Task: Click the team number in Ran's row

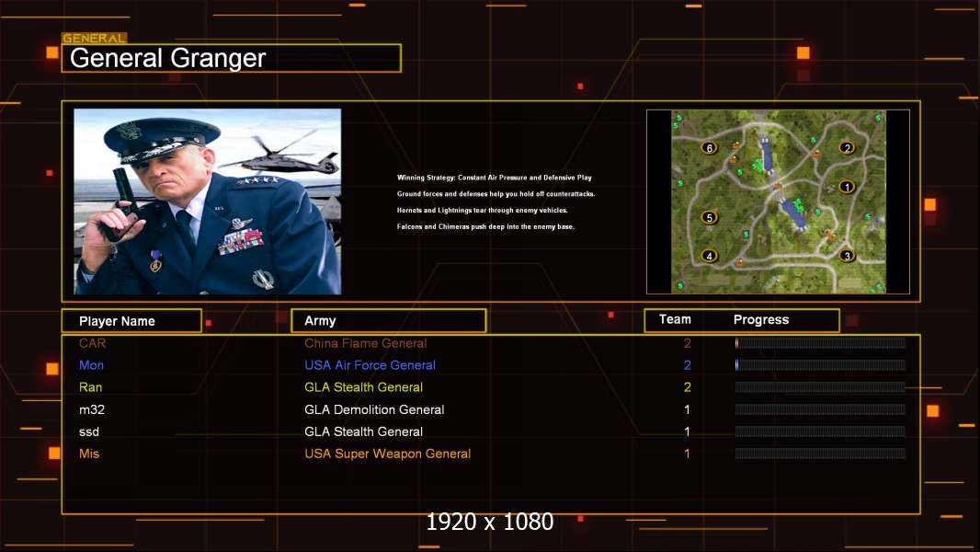Action: pos(687,387)
